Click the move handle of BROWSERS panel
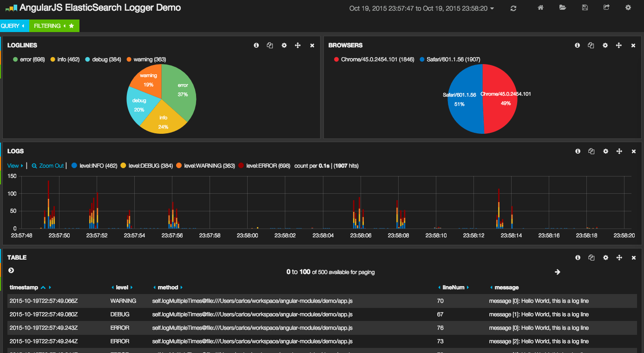This screenshot has width=644, height=353. [x=619, y=46]
